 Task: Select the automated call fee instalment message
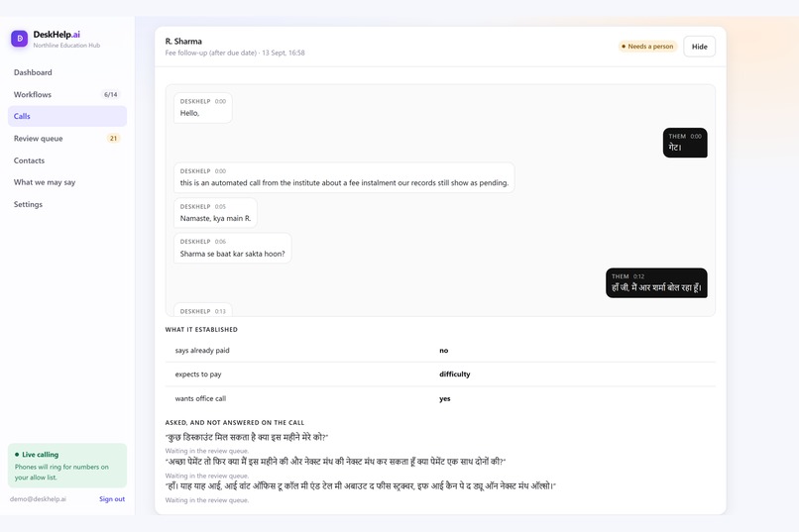click(x=344, y=177)
